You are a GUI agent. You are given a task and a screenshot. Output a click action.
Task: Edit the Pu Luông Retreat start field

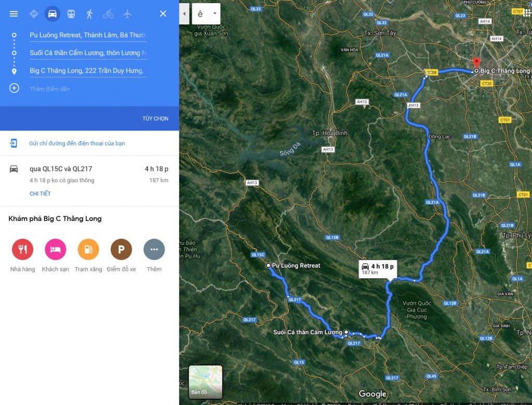click(x=88, y=35)
